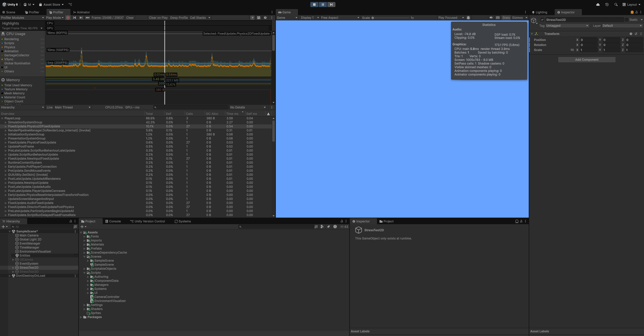Open the Unity cloud services icon
The image size is (644, 336).
(x=598, y=5)
